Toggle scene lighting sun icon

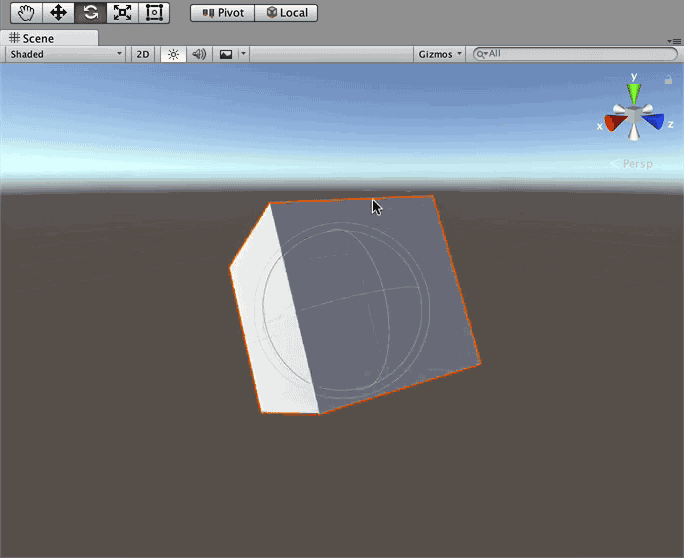(174, 54)
